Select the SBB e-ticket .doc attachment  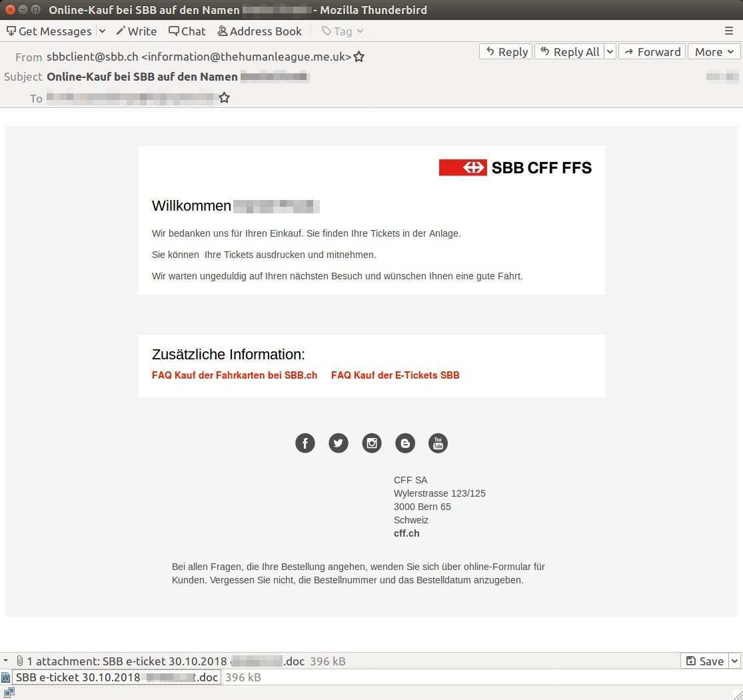(116, 677)
